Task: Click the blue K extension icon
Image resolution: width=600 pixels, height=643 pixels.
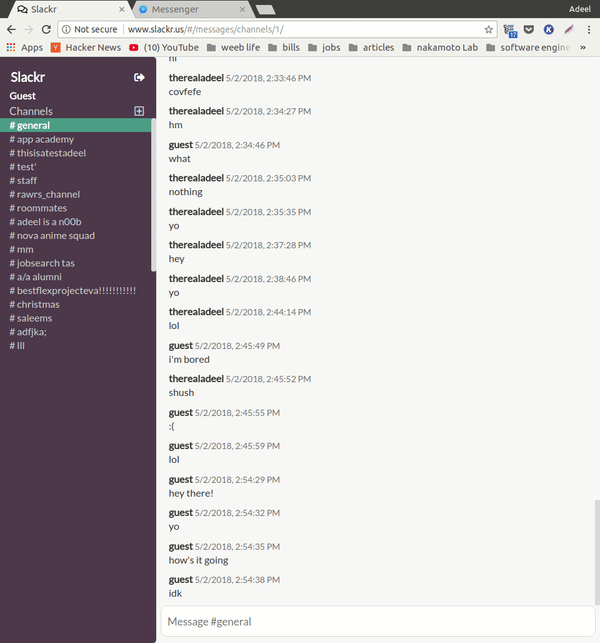Action: pos(549,30)
